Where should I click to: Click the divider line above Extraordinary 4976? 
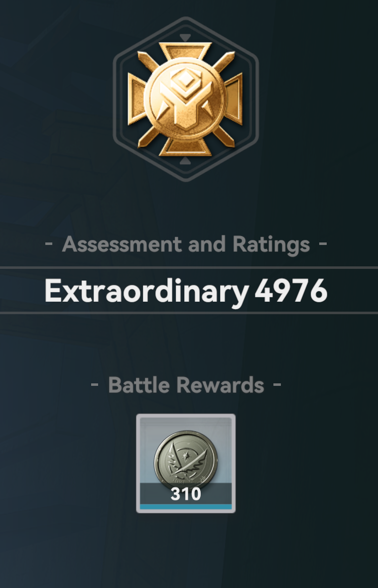click(189, 267)
